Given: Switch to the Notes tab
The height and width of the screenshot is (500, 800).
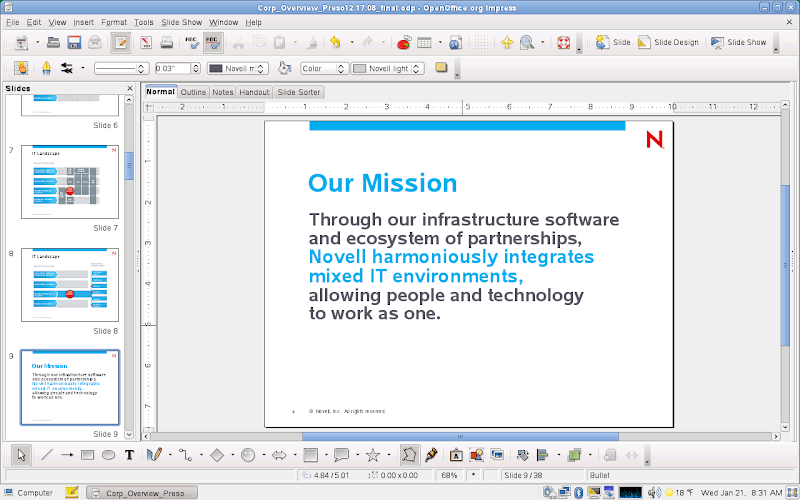Looking at the screenshot, I should coord(223,92).
